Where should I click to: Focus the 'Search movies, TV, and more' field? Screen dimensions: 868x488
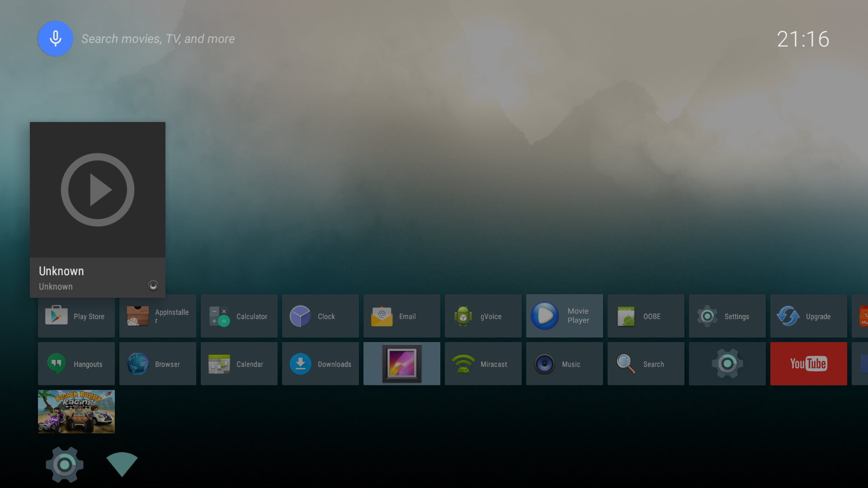pyautogui.click(x=158, y=39)
